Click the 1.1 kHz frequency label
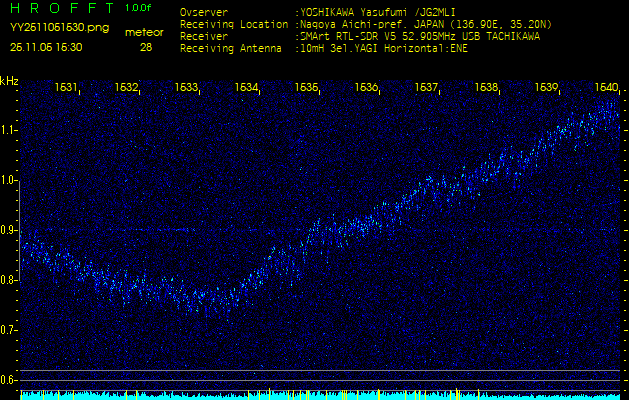This screenshot has height=400, width=629. (8, 130)
